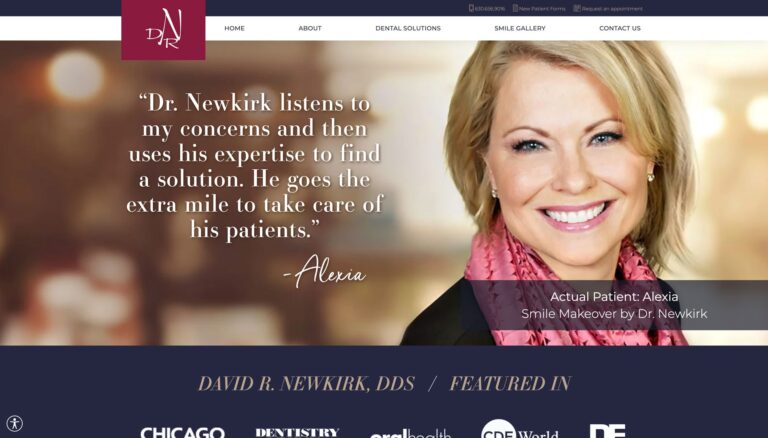Click the DE publication logo
Viewport: 768px width, 438px height.
point(607,431)
